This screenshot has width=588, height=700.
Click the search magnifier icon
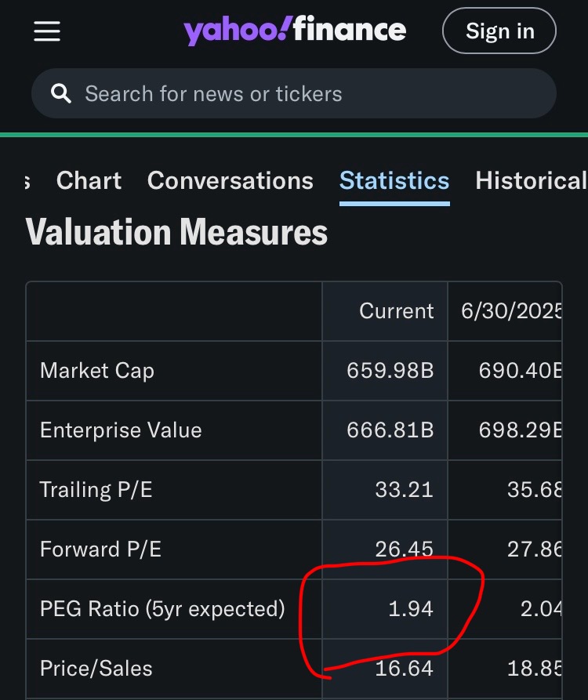60,94
